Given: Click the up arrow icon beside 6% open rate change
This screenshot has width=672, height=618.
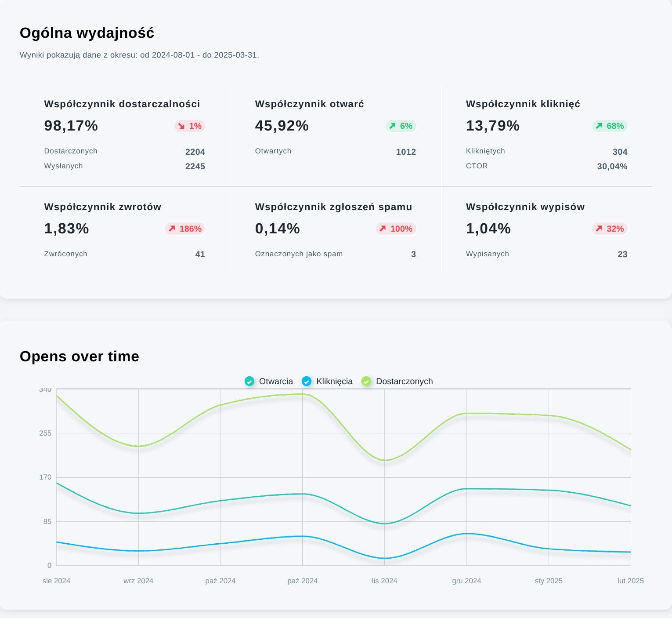Looking at the screenshot, I should [392, 126].
